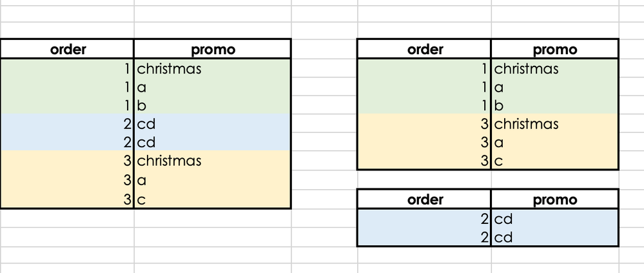Screen dimensions: 644x273
Task: Select the left table's order header cell
Action: coord(67,49)
